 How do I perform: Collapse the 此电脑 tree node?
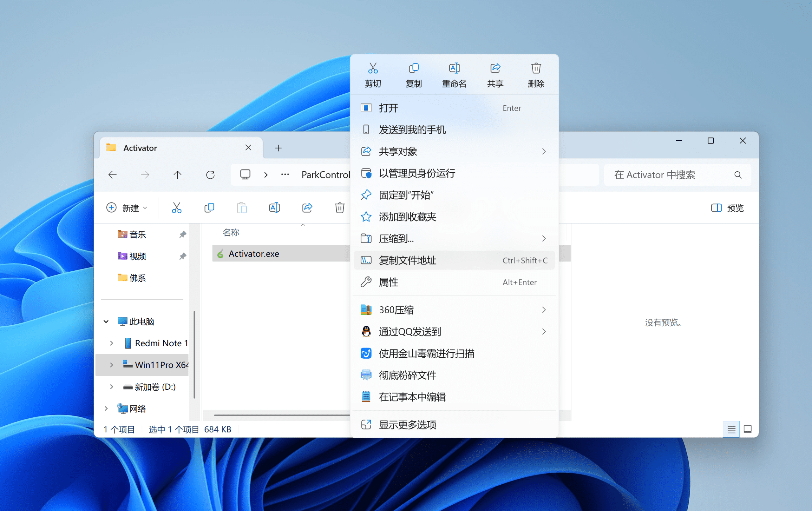point(106,321)
